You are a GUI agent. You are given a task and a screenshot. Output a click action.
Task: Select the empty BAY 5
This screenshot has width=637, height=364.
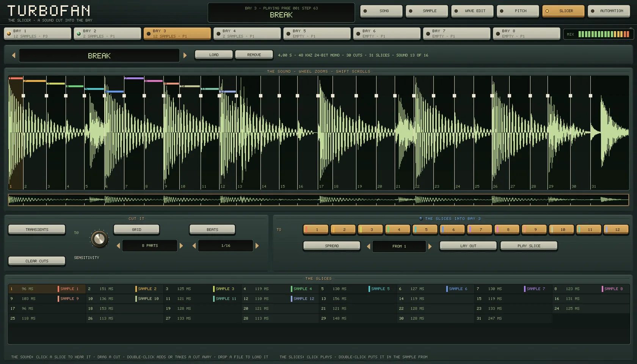click(x=317, y=33)
